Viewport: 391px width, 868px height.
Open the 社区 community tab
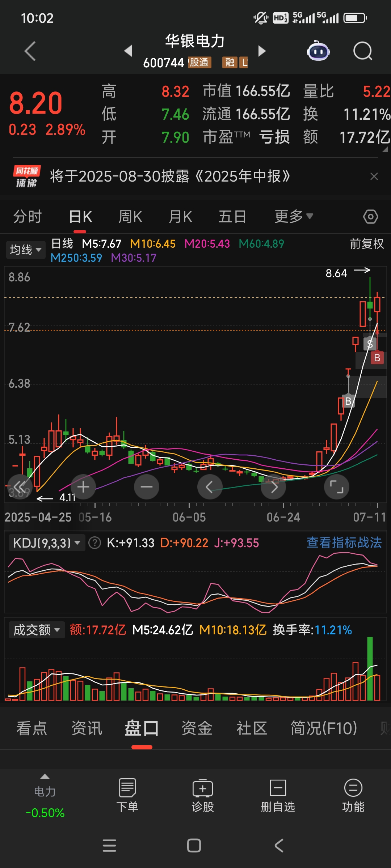coord(252,728)
